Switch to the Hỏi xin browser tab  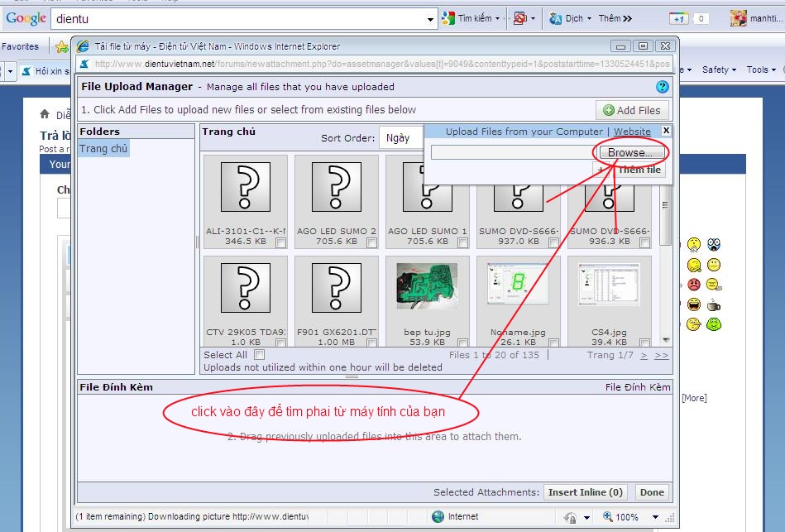point(45,71)
